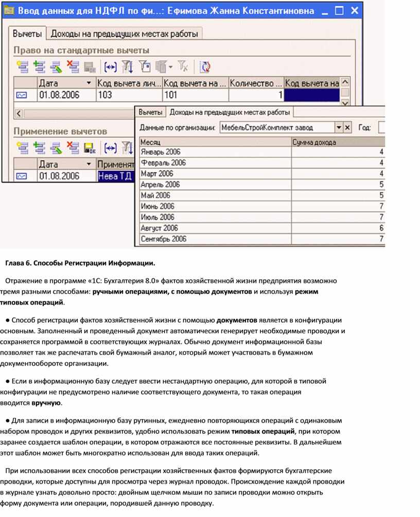Image resolution: width=420 pixels, height=517 pixels.
Task: Click 'Сумма дохода' column header
Action: point(338,142)
